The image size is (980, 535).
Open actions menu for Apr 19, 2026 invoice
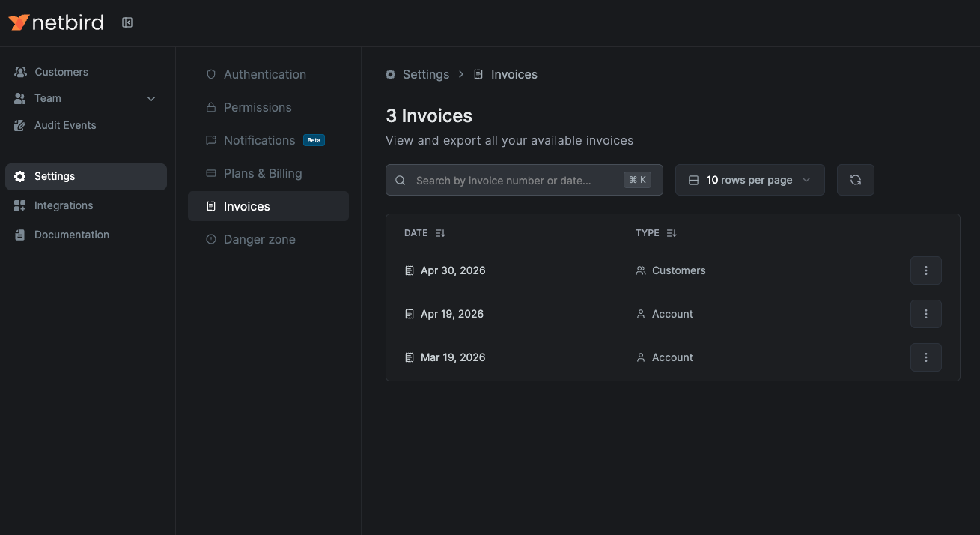(926, 314)
